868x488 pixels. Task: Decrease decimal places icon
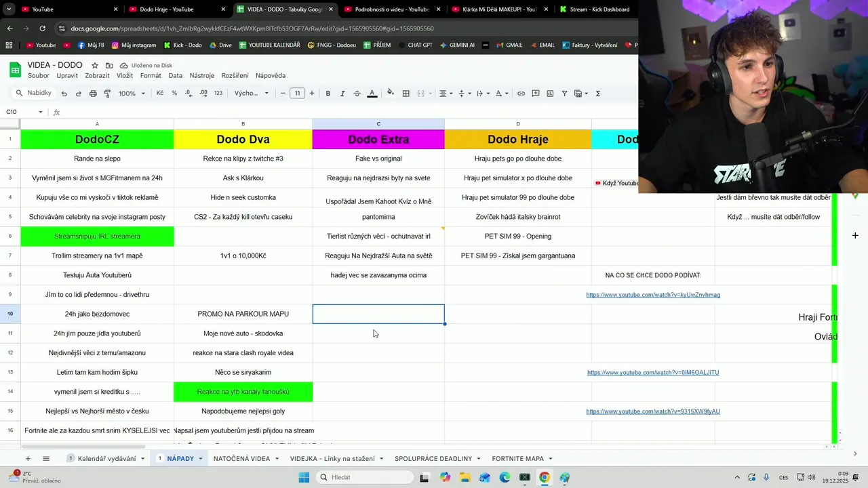click(189, 94)
